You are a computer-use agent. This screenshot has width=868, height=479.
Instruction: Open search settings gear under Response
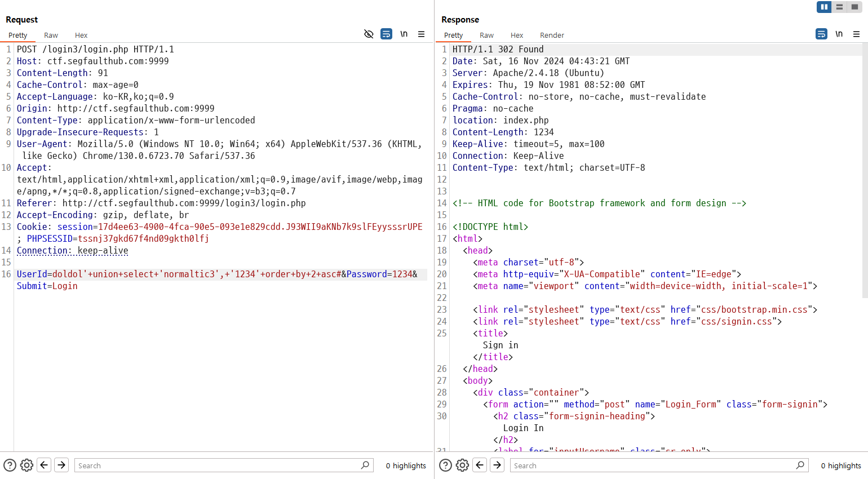point(462,465)
